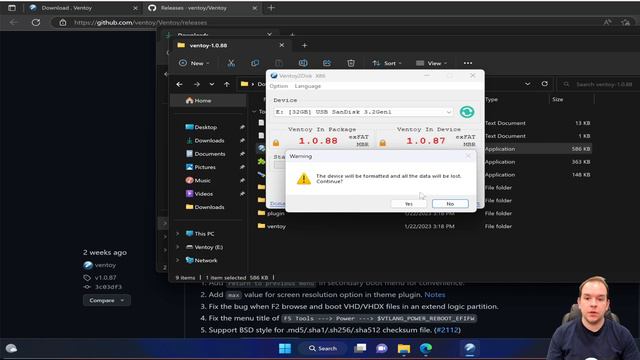This screenshot has width=640, height=360.
Task: Expand Network tree node
Action: point(178,260)
